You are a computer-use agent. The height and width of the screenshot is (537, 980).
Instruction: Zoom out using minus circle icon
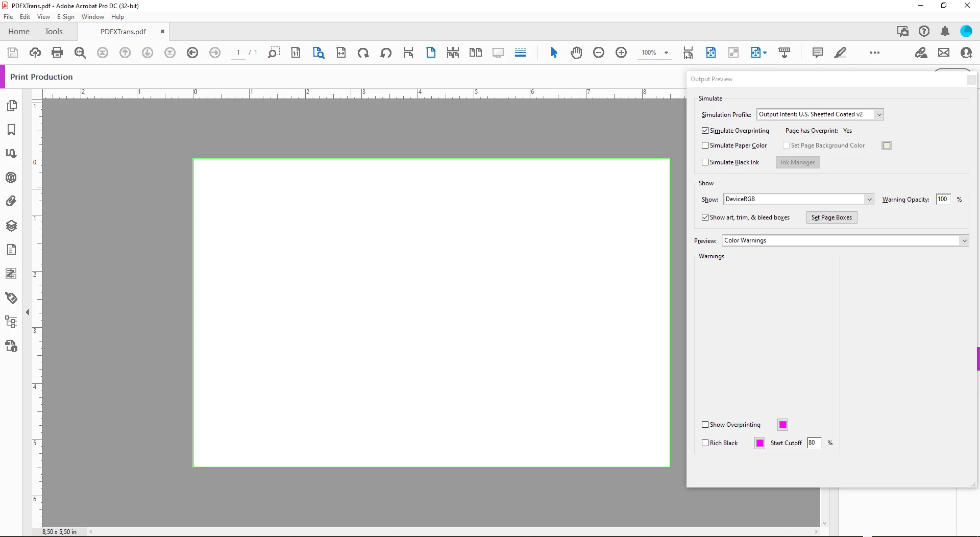[x=599, y=53]
